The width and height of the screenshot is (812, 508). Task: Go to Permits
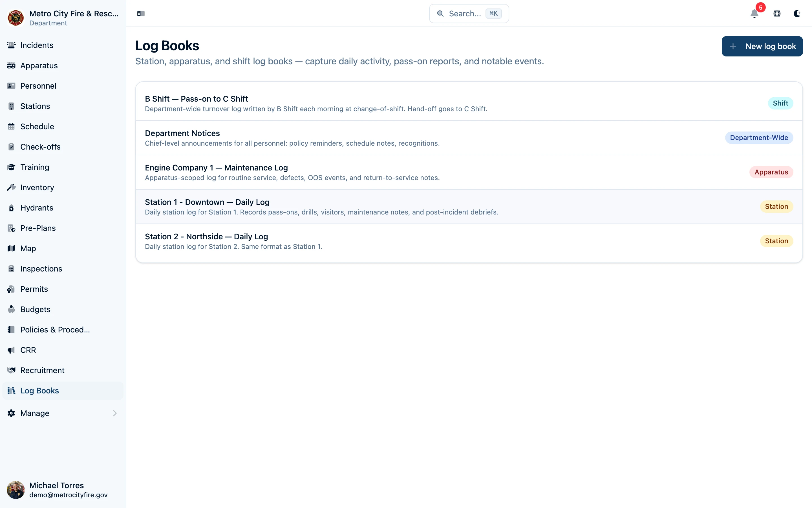coord(63,289)
